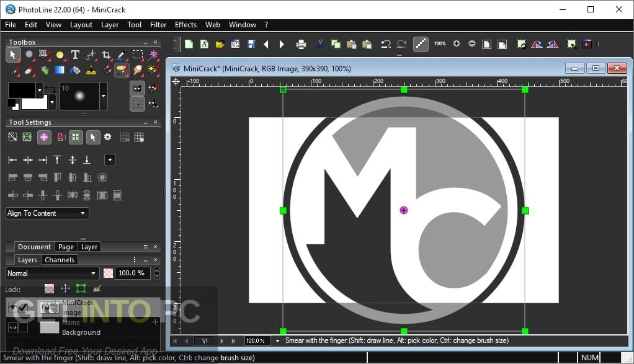Undo the last action via toolbar
Viewport: 634px width, 364px height.
point(386,44)
